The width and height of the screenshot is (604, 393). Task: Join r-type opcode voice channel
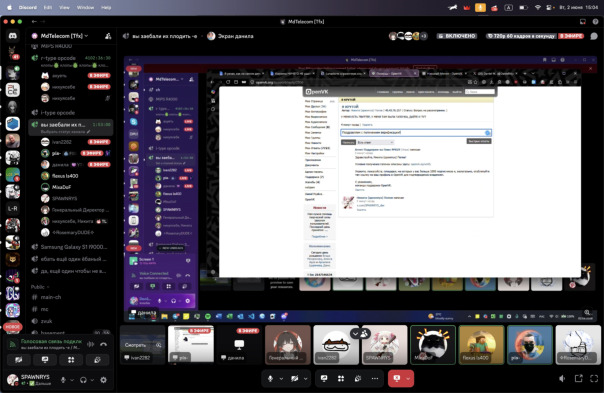(x=71, y=58)
